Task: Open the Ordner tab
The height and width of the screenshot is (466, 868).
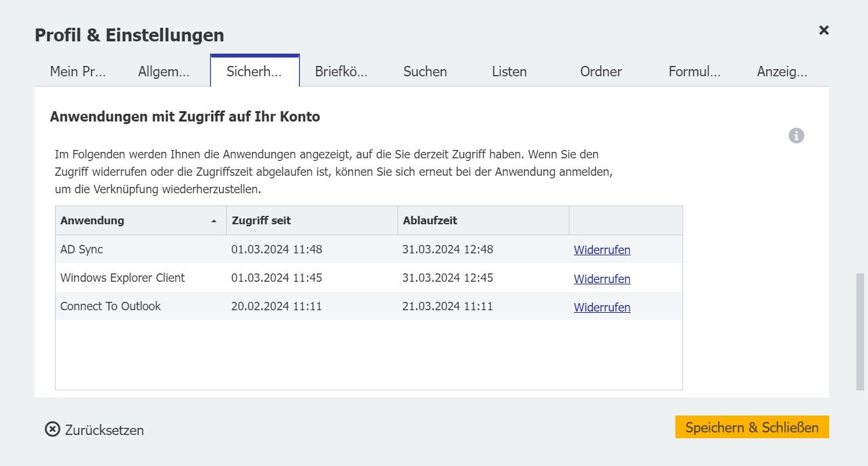Action: pyautogui.click(x=600, y=71)
